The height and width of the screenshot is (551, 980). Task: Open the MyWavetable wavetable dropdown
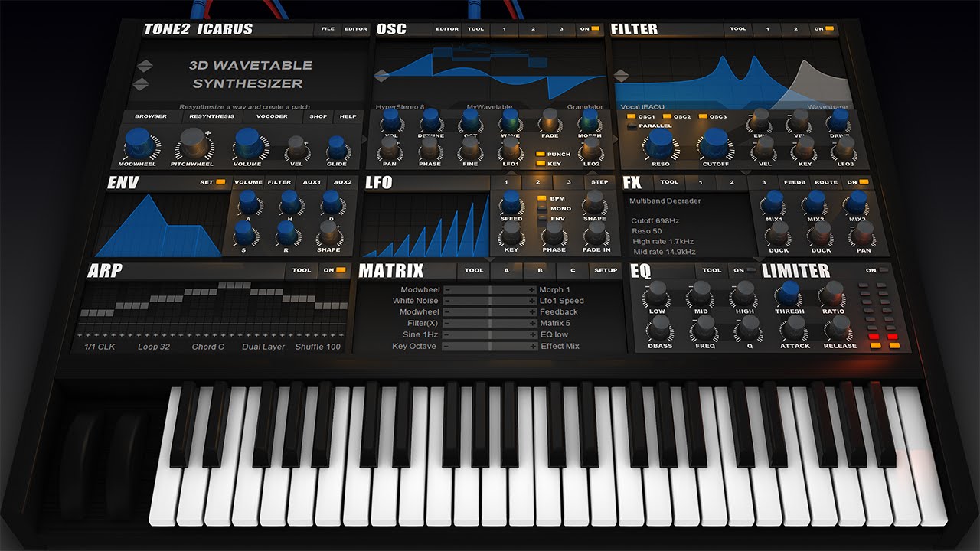coord(490,106)
